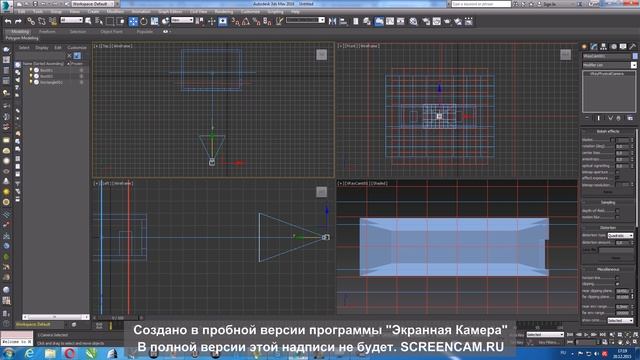Toggle the horizon line checkbox
This screenshot has height=360, width=640.
click(x=617, y=278)
